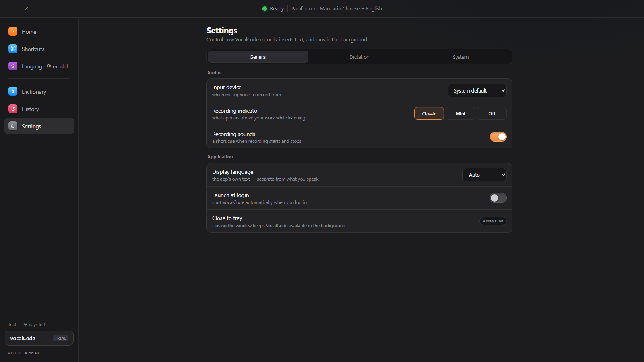The image size is (644, 362).
Task: Click the 'Application' section label
Action: (220, 157)
